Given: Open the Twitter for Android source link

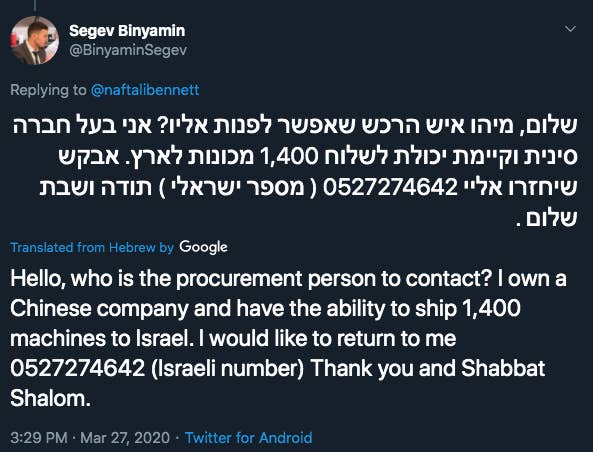Looking at the screenshot, I should click(248, 438).
